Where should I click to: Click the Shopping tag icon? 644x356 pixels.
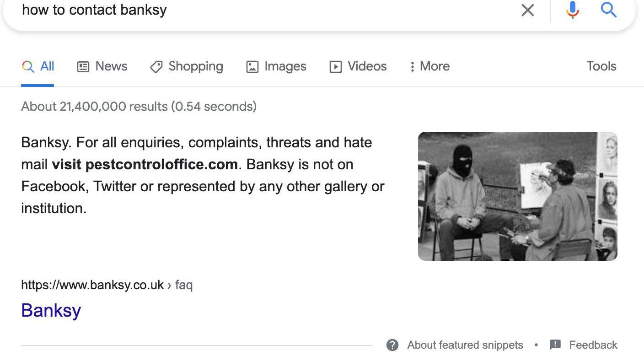pyautogui.click(x=156, y=67)
